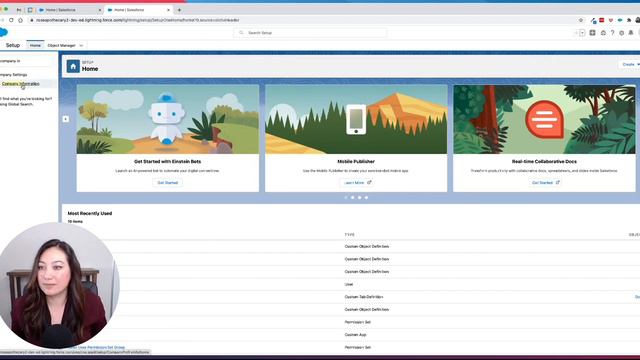640x360 pixels.
Task: Select the fourth carousel indicator dot
Action: (x=367, y=198)
